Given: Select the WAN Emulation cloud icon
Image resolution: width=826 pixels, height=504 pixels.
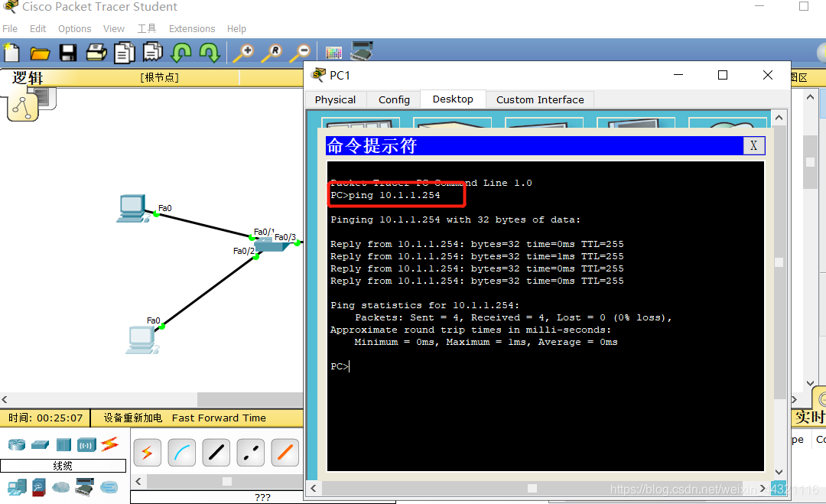Looking at the screenshot, I should point(60,488).
